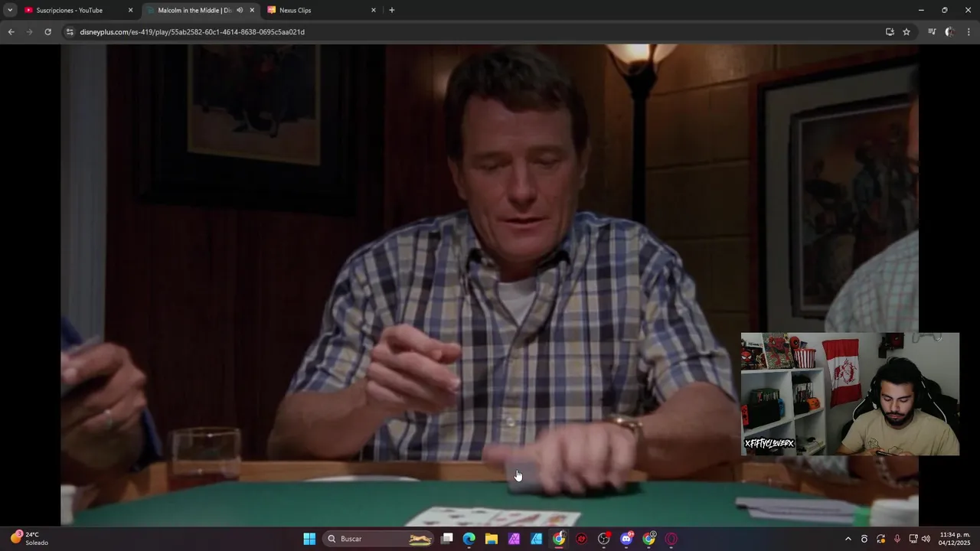The image size is (980, 551).
Task: Switch to the Suscripciones - YouTube tab
Action: click(x=79, y=11)
